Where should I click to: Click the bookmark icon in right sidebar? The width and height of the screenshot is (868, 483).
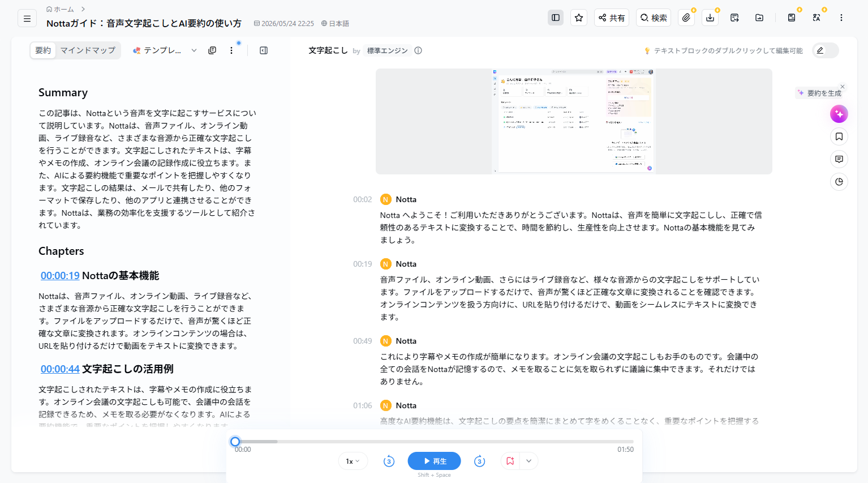point(839,136)
